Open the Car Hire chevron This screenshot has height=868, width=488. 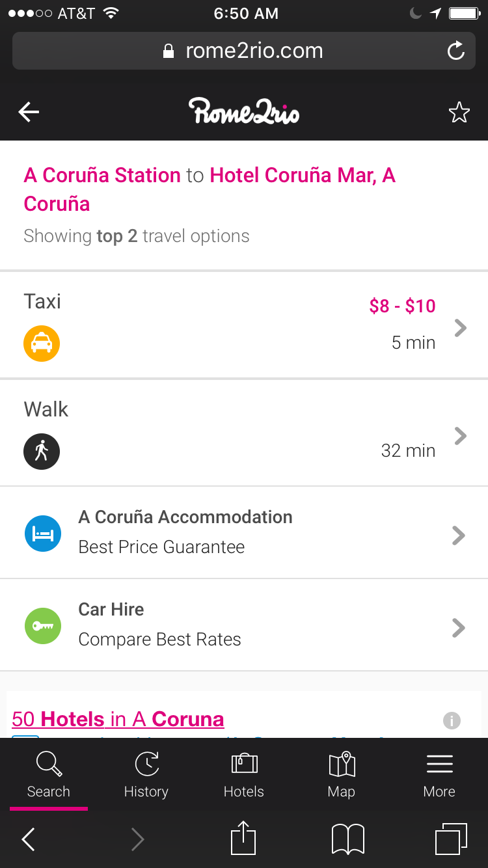tap(459, 627)
